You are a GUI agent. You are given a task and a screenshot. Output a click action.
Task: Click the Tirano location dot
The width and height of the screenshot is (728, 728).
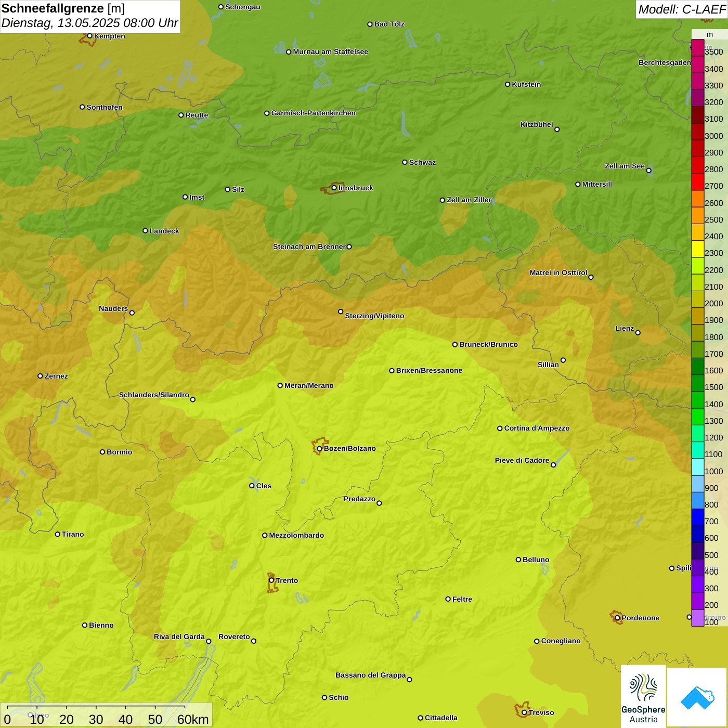58,534
